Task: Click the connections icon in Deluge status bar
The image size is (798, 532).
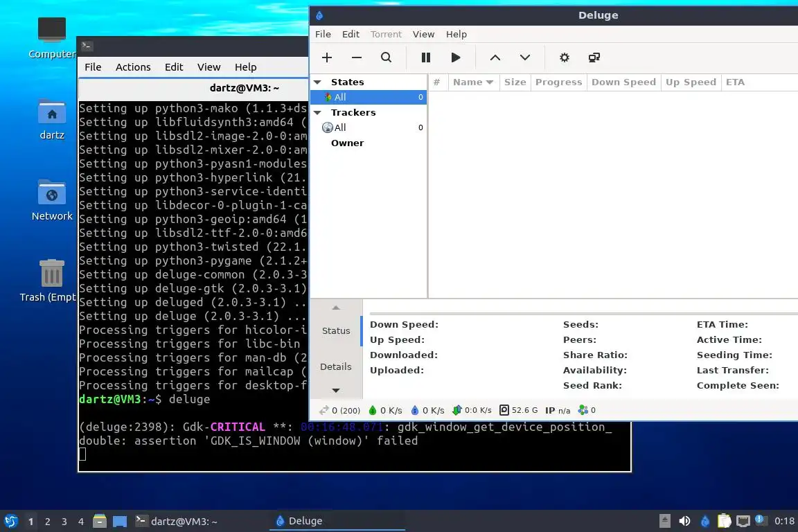Action: pyautogui.click(x=323, y=410)
